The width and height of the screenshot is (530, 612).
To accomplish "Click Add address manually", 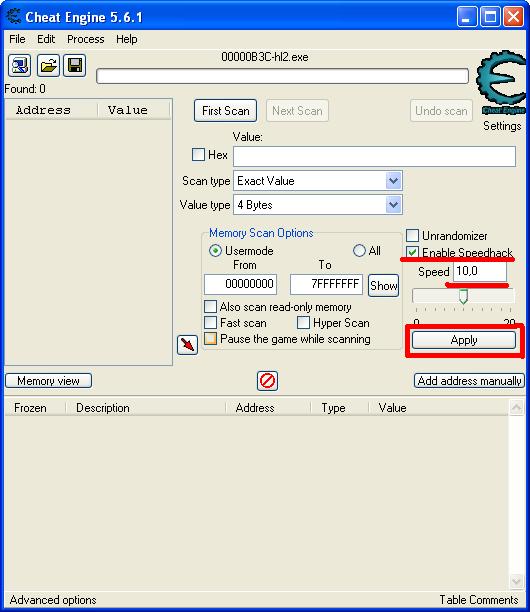I will click(x=469, y=381).
